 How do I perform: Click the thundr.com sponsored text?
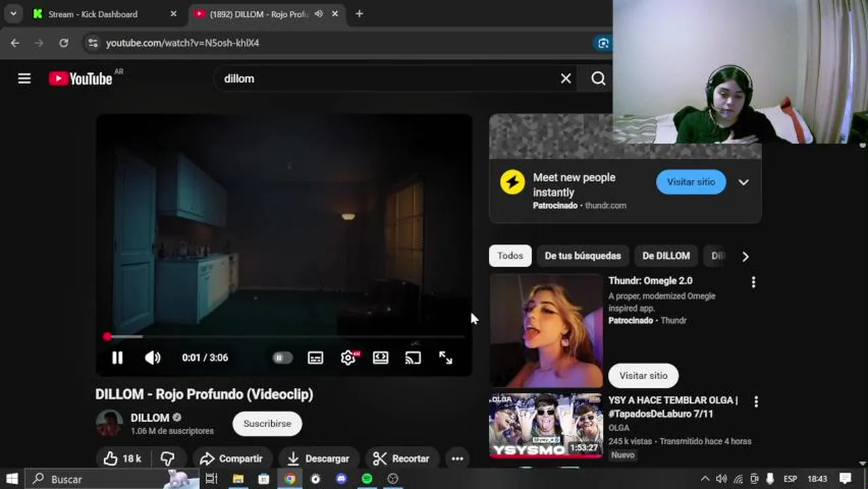(x=606, y=205)
